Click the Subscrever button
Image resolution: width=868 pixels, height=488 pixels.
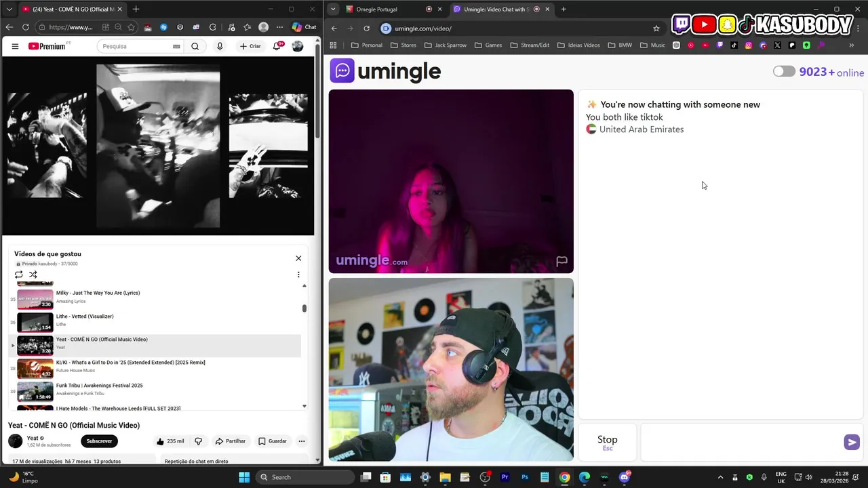coord(99,441)
